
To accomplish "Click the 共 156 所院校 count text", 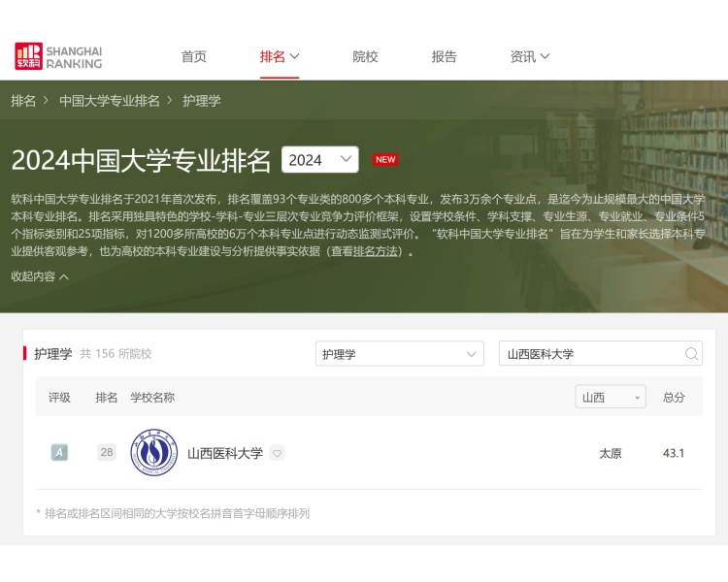I will coord(116,354).
